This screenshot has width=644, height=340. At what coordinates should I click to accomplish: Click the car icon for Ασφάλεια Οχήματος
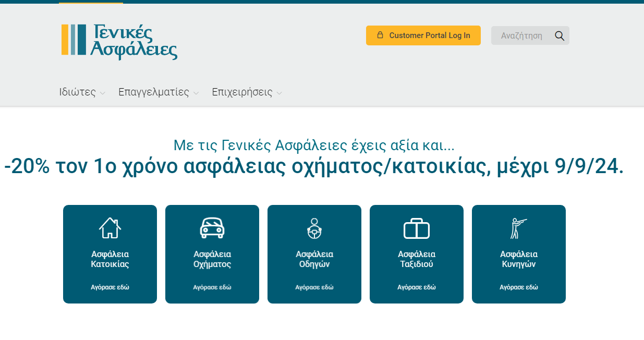(x=212, y=228)
